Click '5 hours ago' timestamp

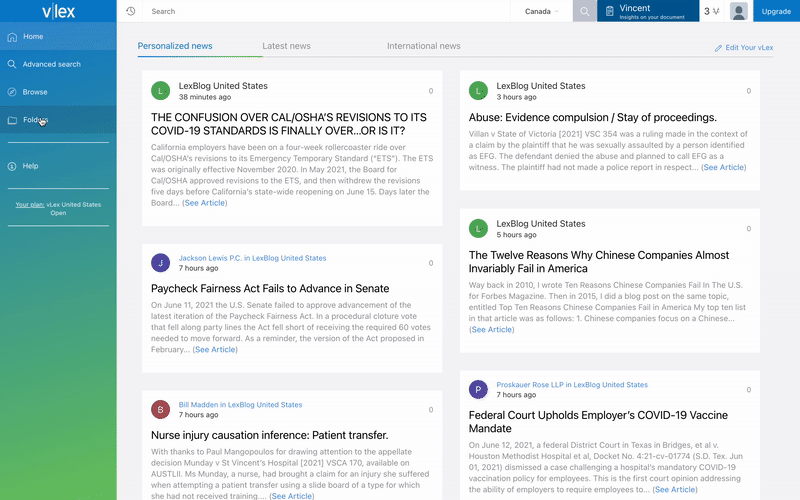pos(516,235)
